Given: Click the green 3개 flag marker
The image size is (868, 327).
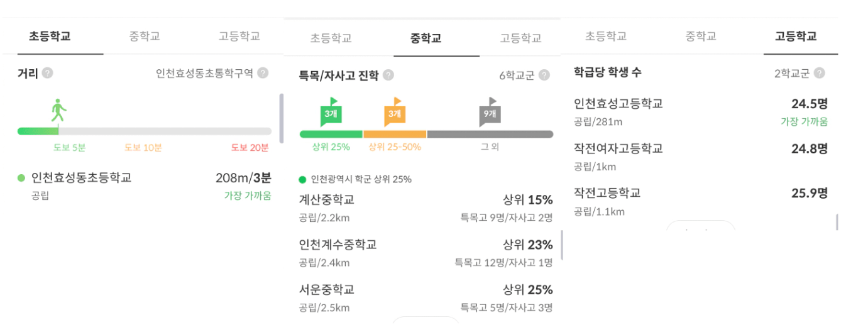Looking at the screenshot, I should 331,112.
